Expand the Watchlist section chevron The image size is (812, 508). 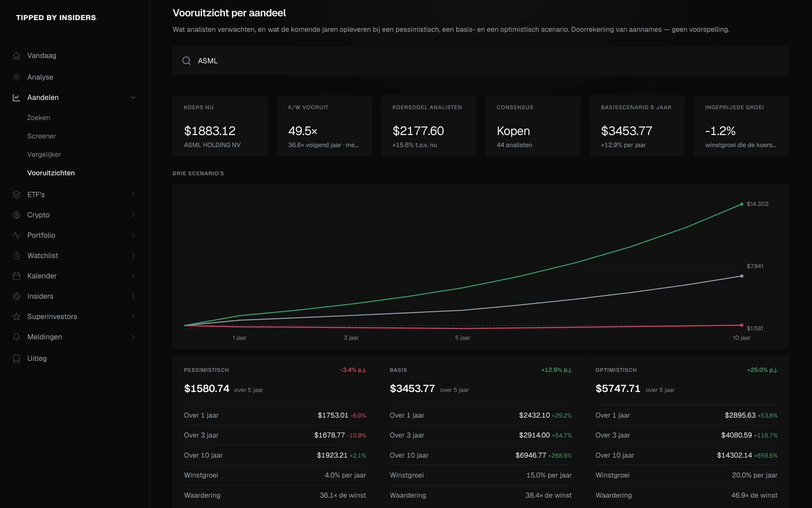(x=133, y=256)
